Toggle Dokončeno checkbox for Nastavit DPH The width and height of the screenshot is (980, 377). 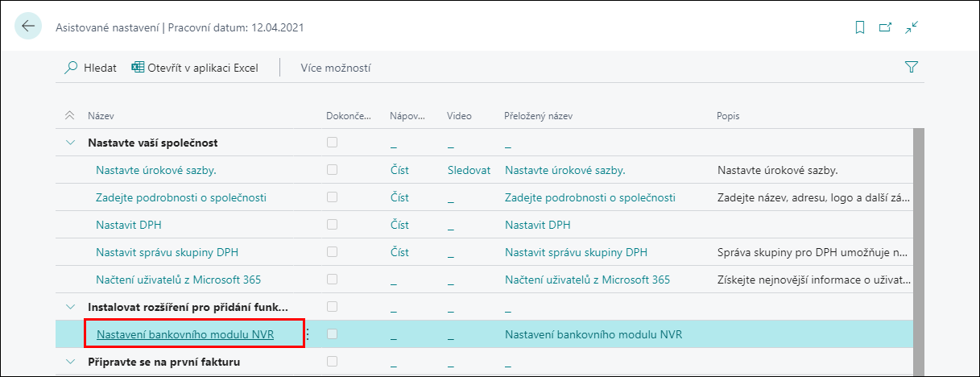[x=332, y=225]
